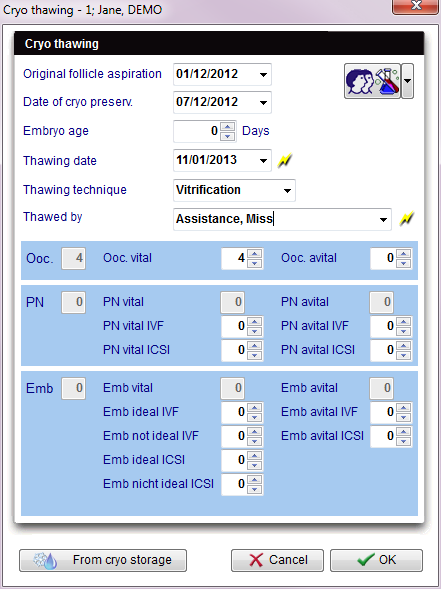
Task: Click From cryo storage button
Action: point(103,560)
